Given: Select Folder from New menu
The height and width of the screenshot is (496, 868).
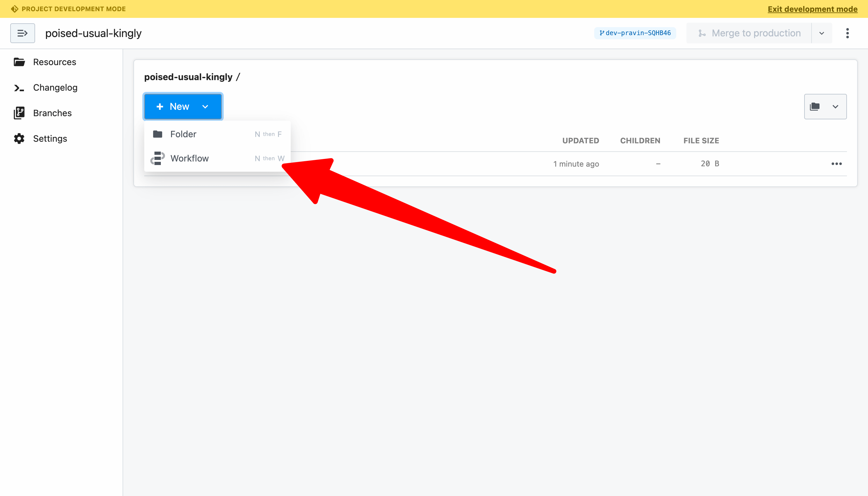Looking at the screenshot, I should [x=183, y=133].
